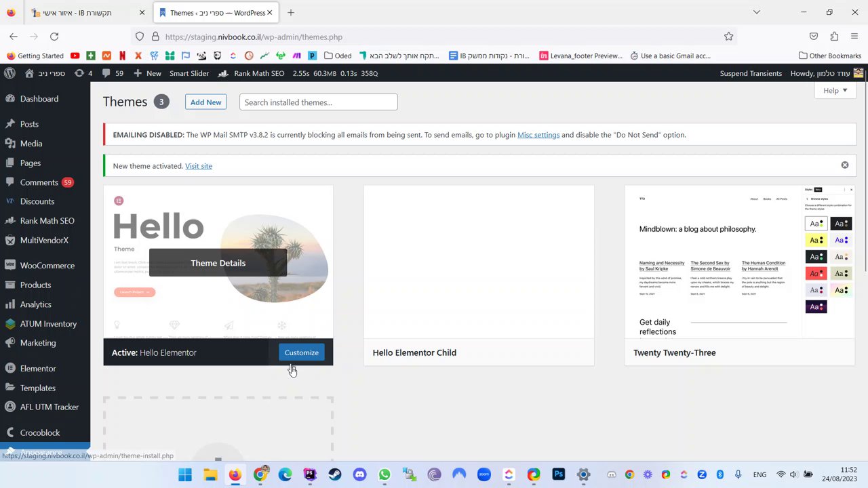Open Crocoblock in the sidebar
Screen dimensions: 868x488
(x=40, y=432)
